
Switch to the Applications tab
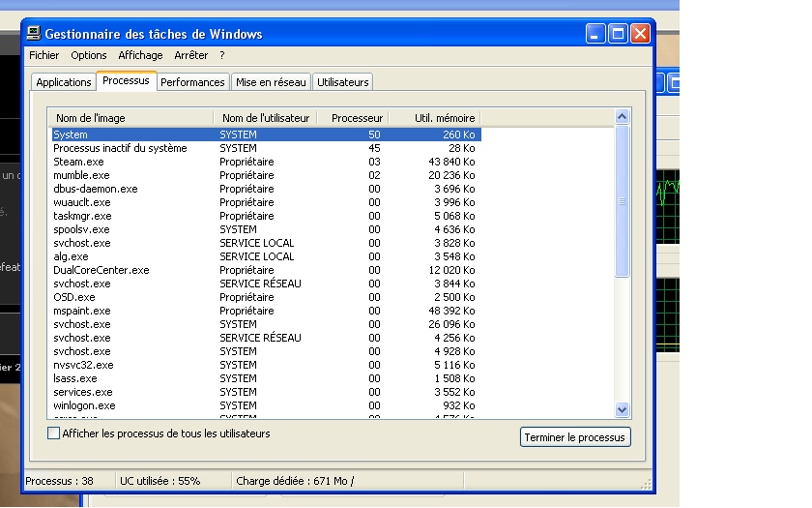63,82
